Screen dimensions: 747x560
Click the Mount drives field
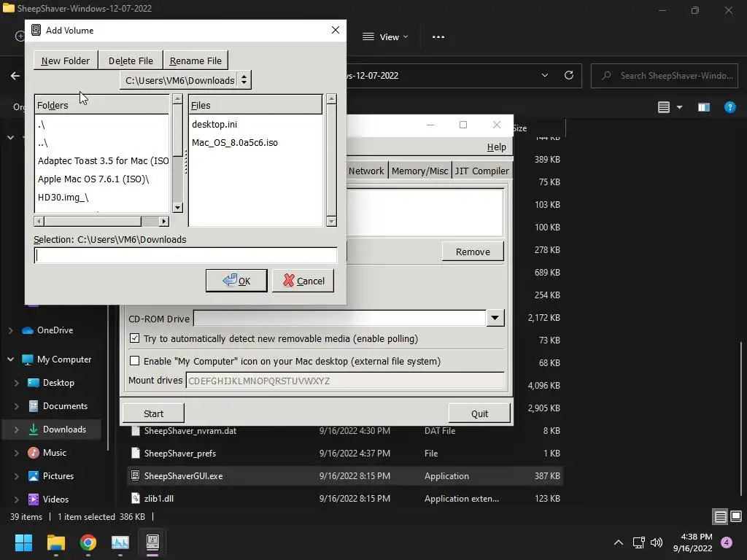(345, 381)
